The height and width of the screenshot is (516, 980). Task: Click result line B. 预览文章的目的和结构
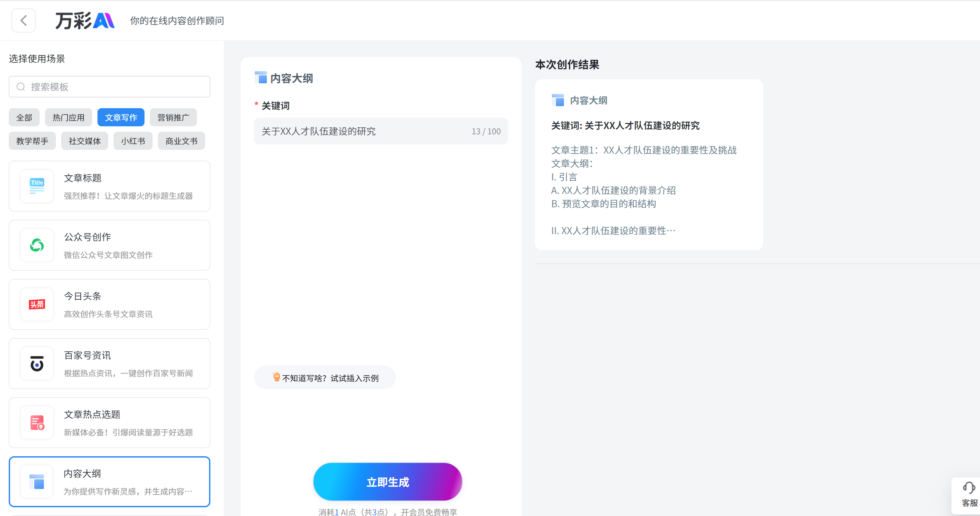pos(604,204)
